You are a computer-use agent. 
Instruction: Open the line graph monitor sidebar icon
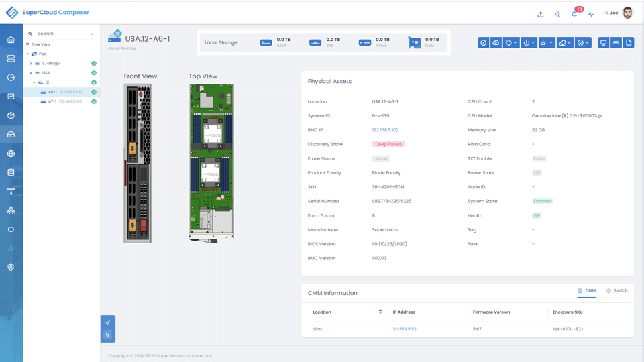tap(11, 97)
